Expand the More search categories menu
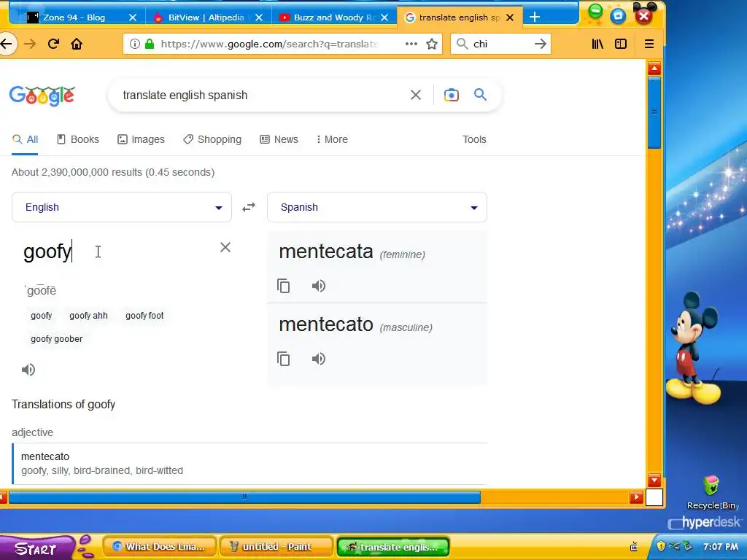Image resolution: width=747 pixels, height=560 pixels. click(332, 139)
